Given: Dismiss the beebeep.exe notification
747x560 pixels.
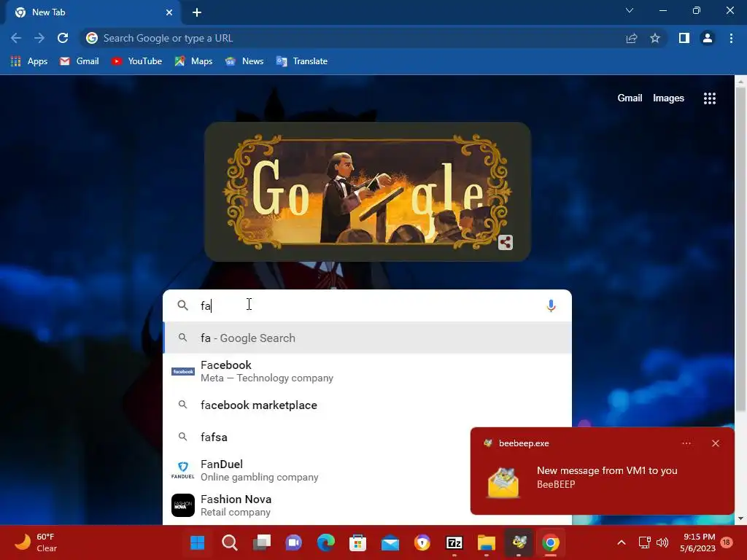Looking at the screenshot, I should (716, 443).
